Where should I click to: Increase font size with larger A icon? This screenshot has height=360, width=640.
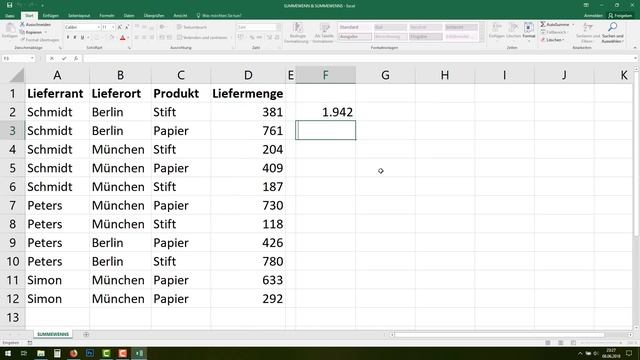[x=120, y=27]
